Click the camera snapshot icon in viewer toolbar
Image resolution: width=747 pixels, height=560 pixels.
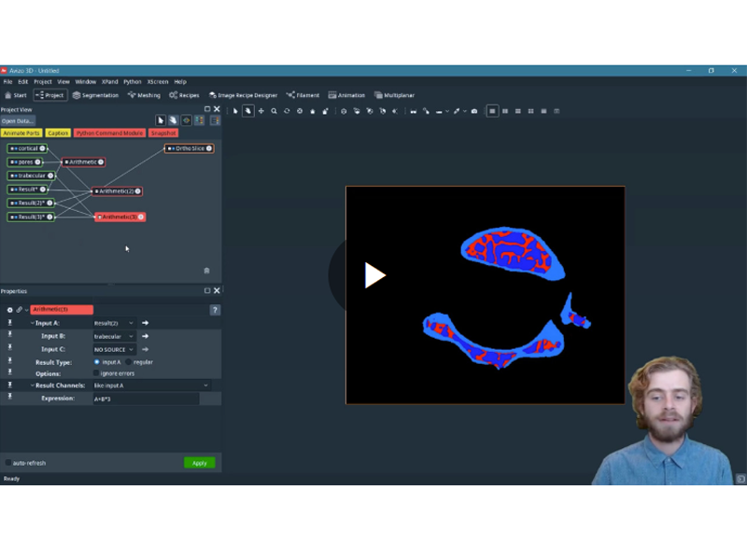474,111
